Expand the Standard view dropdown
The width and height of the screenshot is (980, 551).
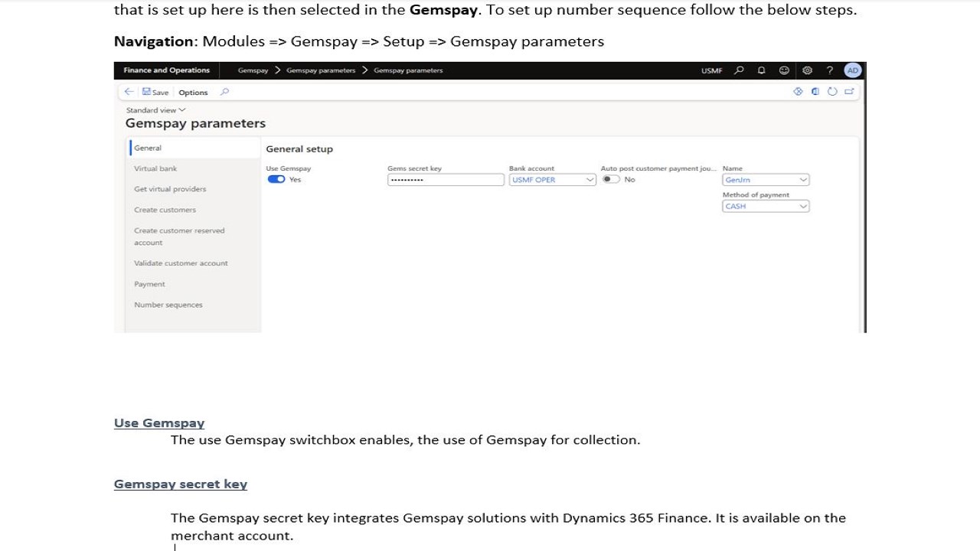(x=155, y=110)
